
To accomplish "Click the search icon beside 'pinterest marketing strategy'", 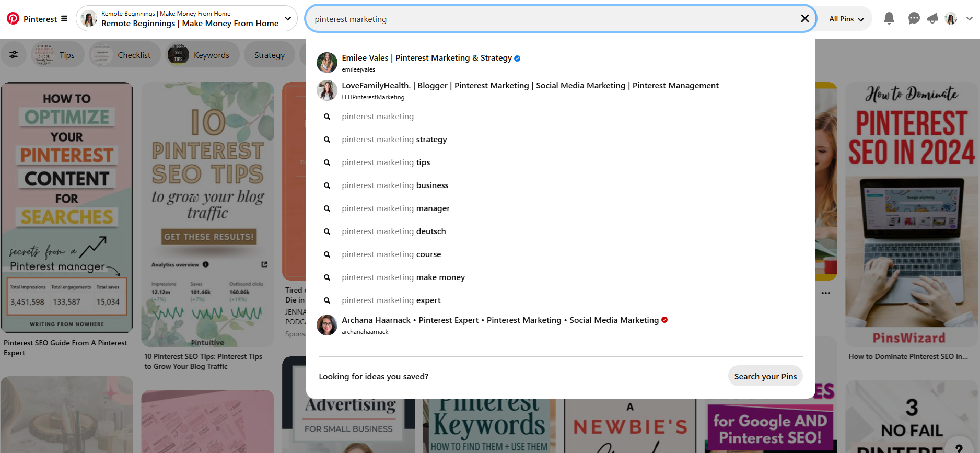I will pos(327,140).
